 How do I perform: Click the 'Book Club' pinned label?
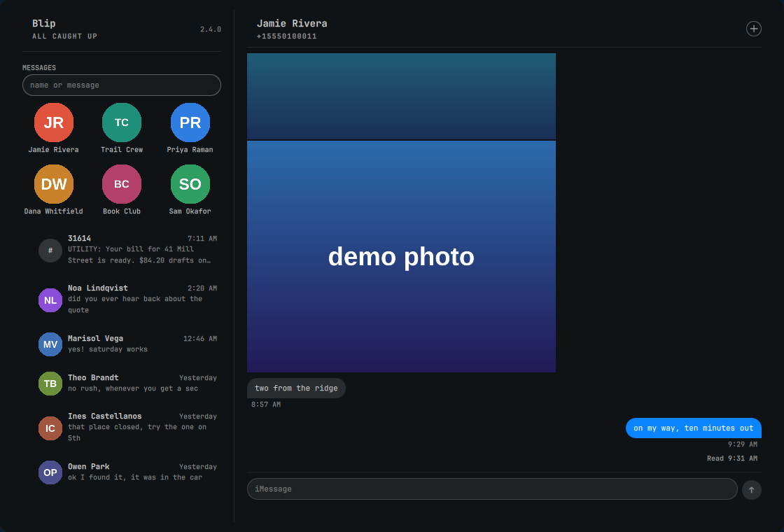click(x=122, y=211)
